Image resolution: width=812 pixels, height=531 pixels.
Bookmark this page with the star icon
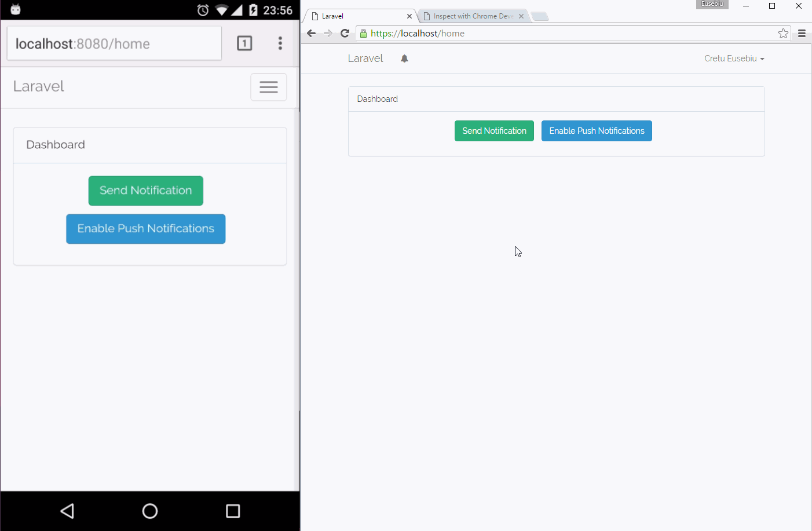[x=783, y=34]
